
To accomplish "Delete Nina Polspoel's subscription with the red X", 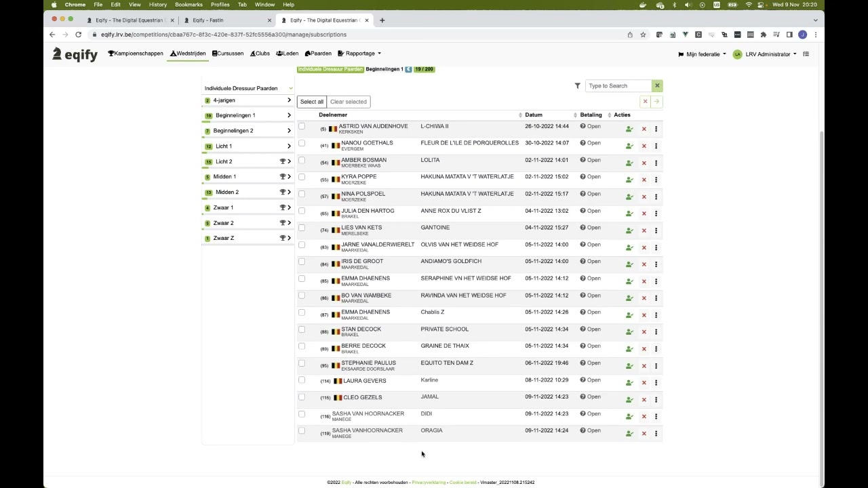I will (644, 197).
